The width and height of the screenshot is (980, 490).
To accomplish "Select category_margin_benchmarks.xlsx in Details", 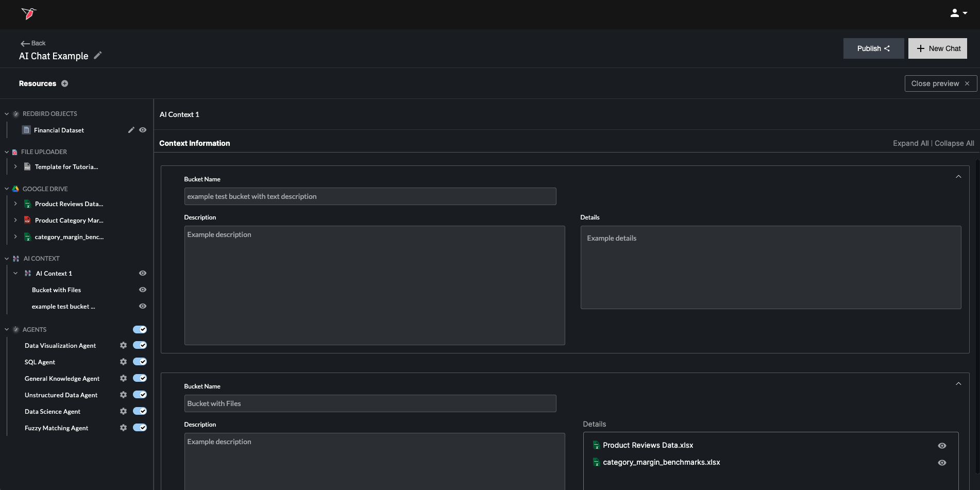I will pyautogui.click(x=662, y=462).
